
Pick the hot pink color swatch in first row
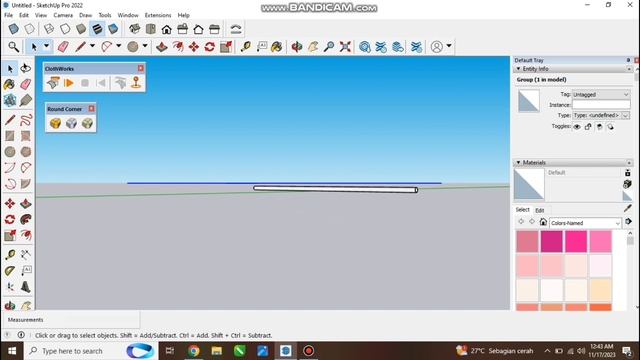(x=576, y=241)
